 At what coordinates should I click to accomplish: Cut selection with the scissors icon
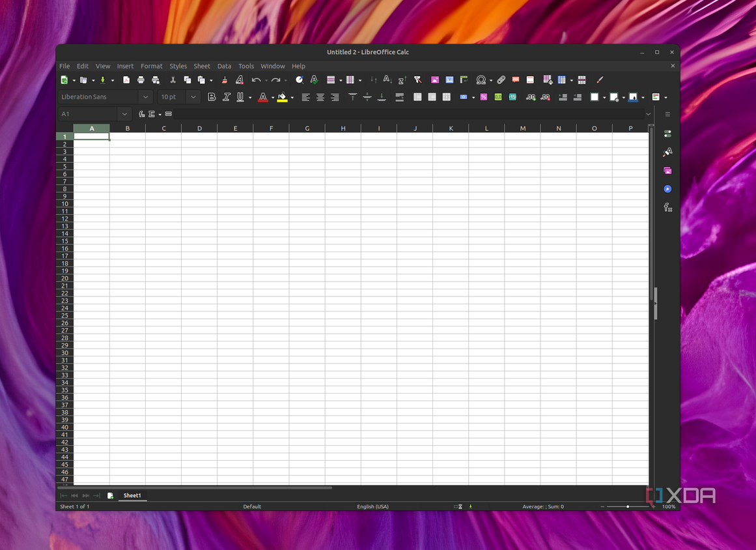tap(173, 80)
